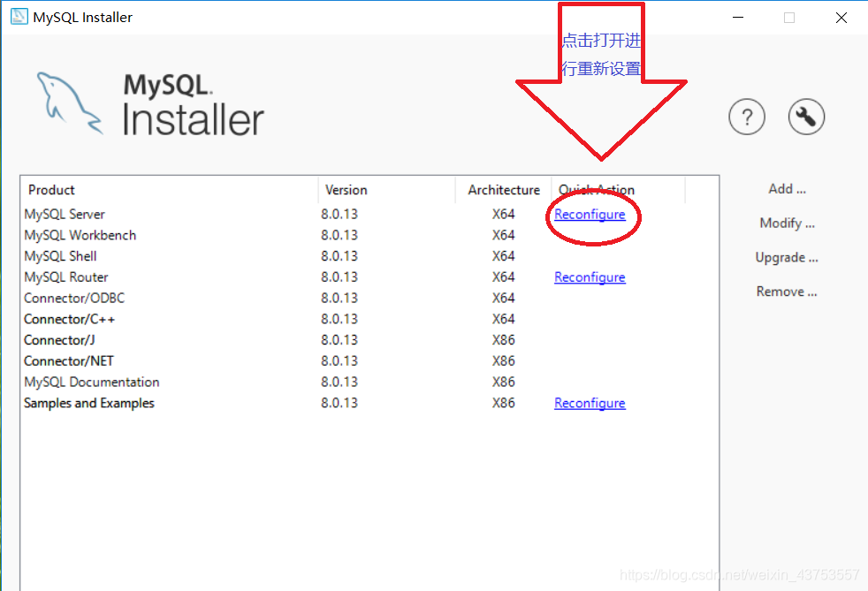
Task: Click the 8.0.13 version of MySQL Workbench
Action: pyautogui.click(x=339, y=235)
